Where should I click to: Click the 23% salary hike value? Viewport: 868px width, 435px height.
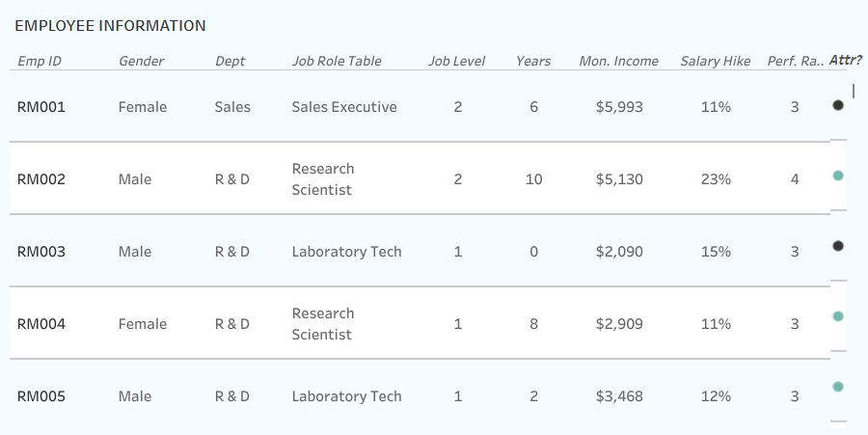[716, 179]
